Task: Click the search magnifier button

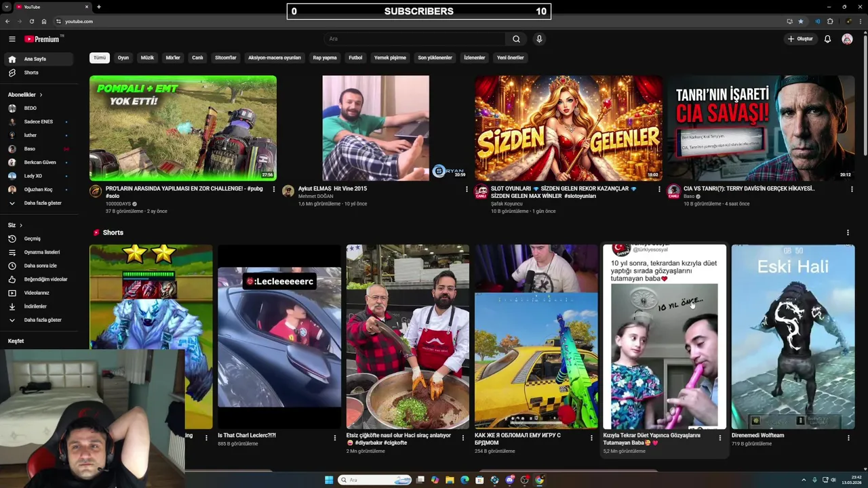Action: point(516,39)
